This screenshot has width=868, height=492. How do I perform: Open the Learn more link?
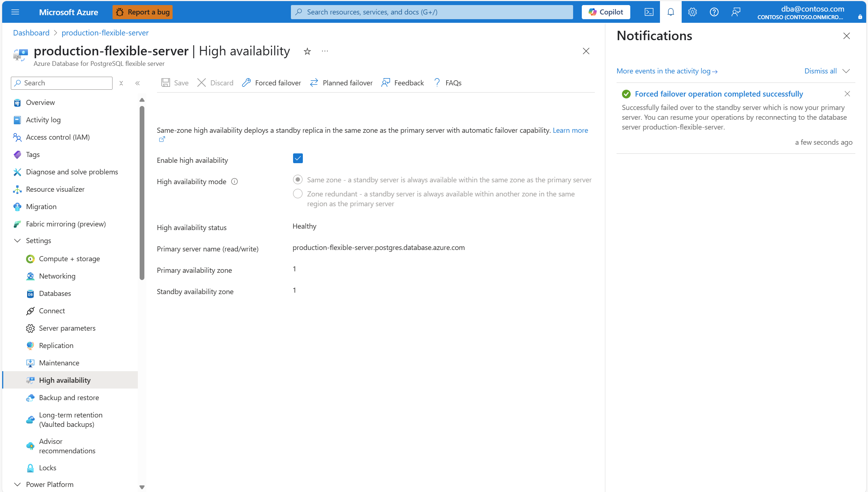[x=570, y=130]
